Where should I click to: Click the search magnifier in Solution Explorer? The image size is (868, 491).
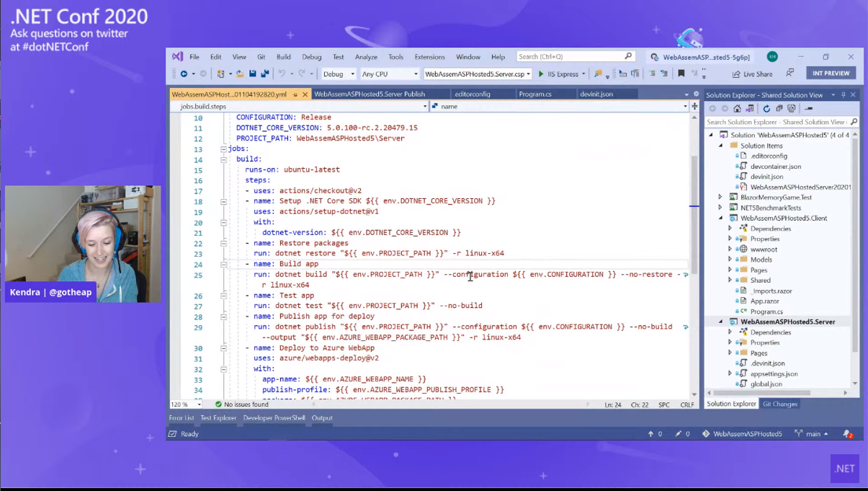tap(854, 122)
